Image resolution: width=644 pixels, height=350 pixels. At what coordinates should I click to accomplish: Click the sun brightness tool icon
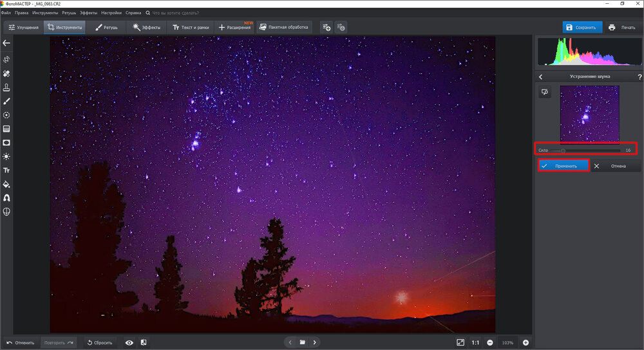pos(6,156)
